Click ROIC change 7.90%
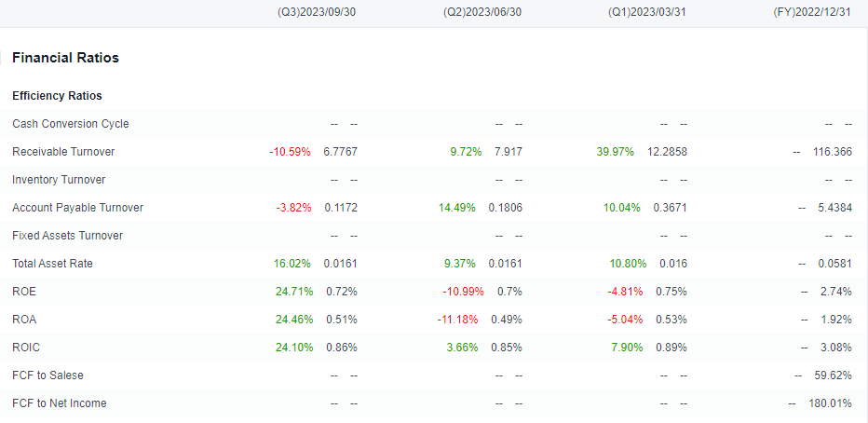This screenshot has height=423, width=868. [x=627, y=348]
